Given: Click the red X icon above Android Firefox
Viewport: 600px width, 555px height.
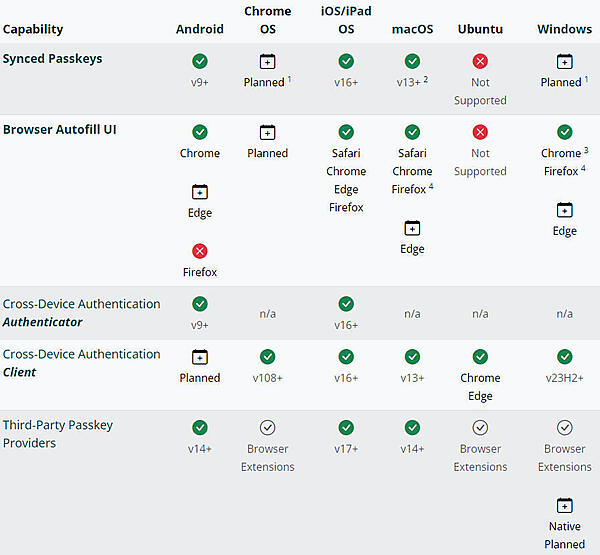Looking at the screenshot, I should pyautogui.click(x=200, y=251).
